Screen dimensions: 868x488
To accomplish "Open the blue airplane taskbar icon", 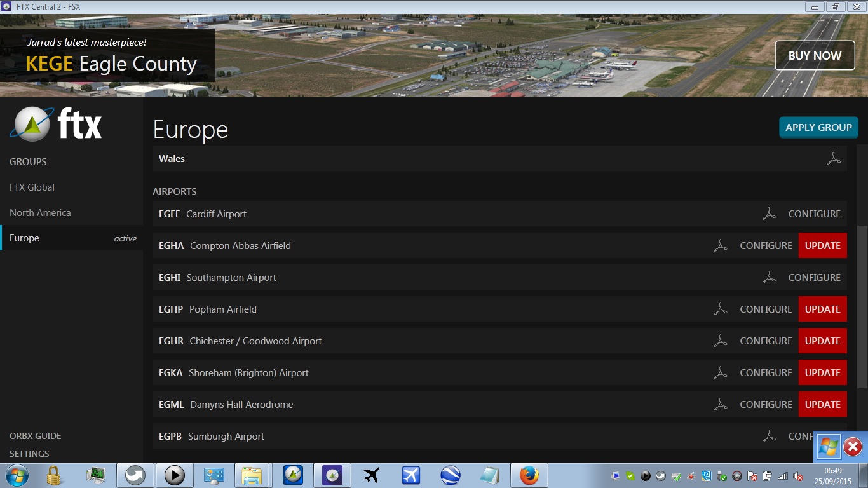I will (411, 475).
